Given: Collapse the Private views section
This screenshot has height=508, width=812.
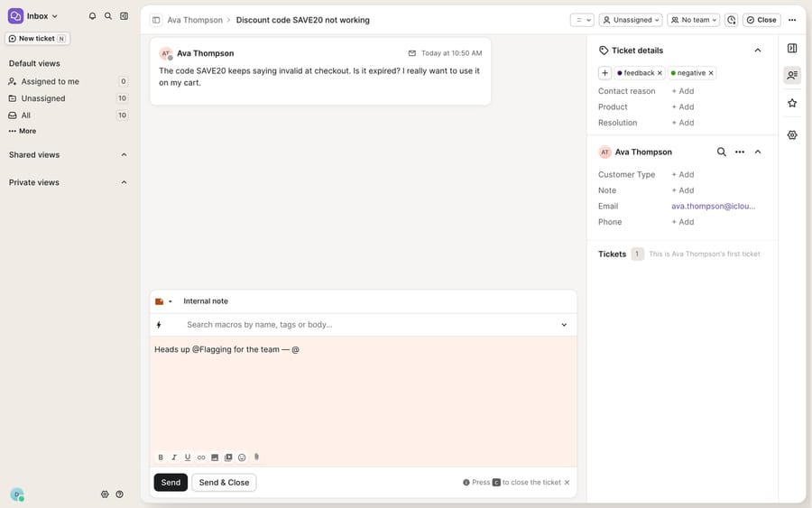Looking at the screenshot, I should pyautogui.click(x=124, y=182).
